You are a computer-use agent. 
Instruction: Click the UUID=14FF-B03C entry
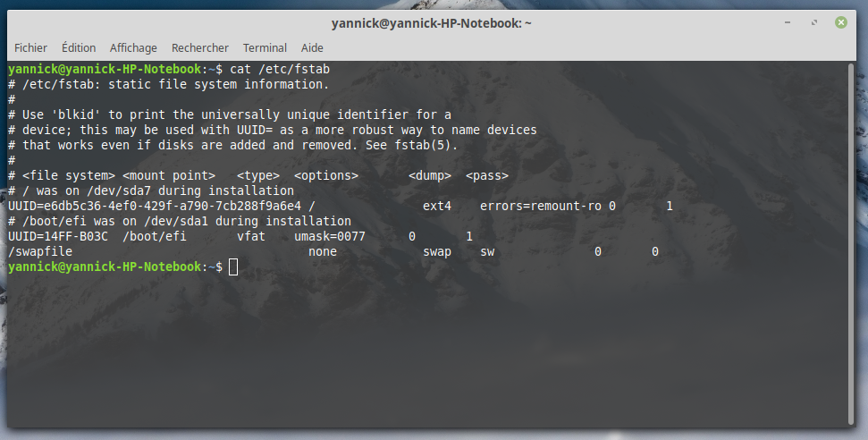pyautogui.click(x=57, y=237)
